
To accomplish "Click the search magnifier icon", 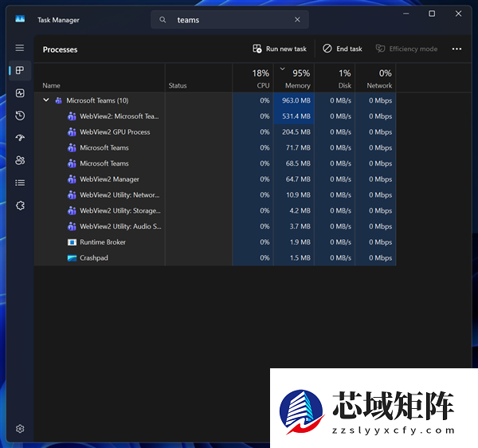I will (163, 20).
